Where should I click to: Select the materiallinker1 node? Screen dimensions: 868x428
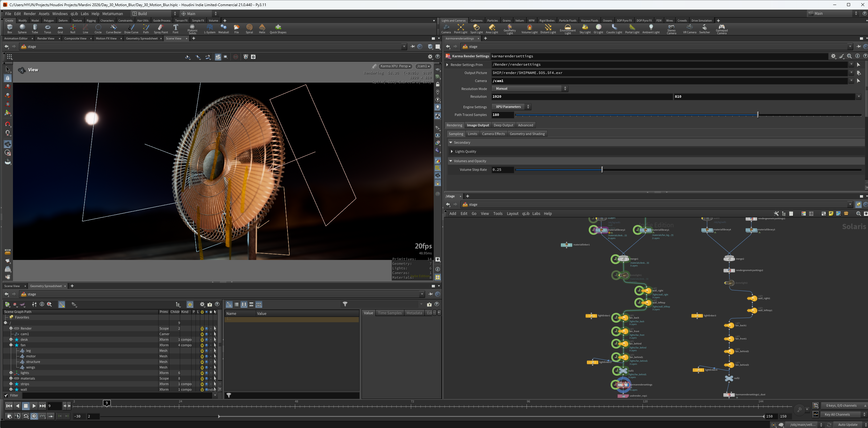pyautogui.click(x=566, y=245)
